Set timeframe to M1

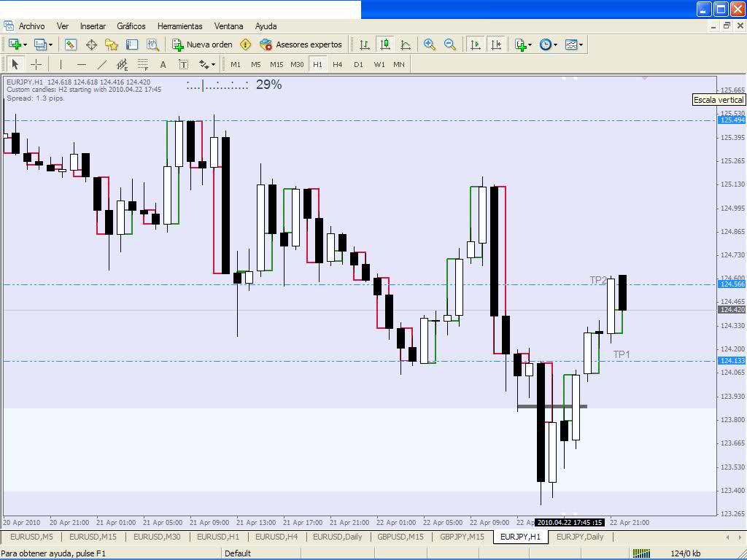pos(236,64)
